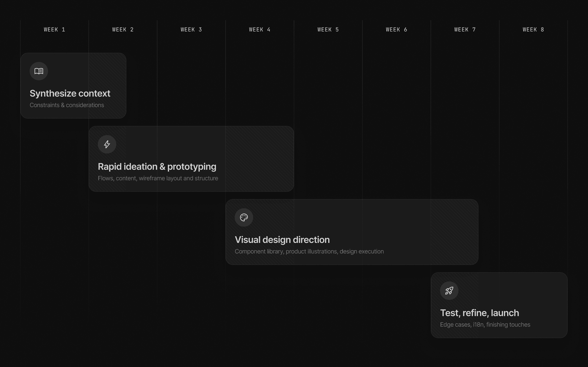Click the lightning bolt icon

107,144
